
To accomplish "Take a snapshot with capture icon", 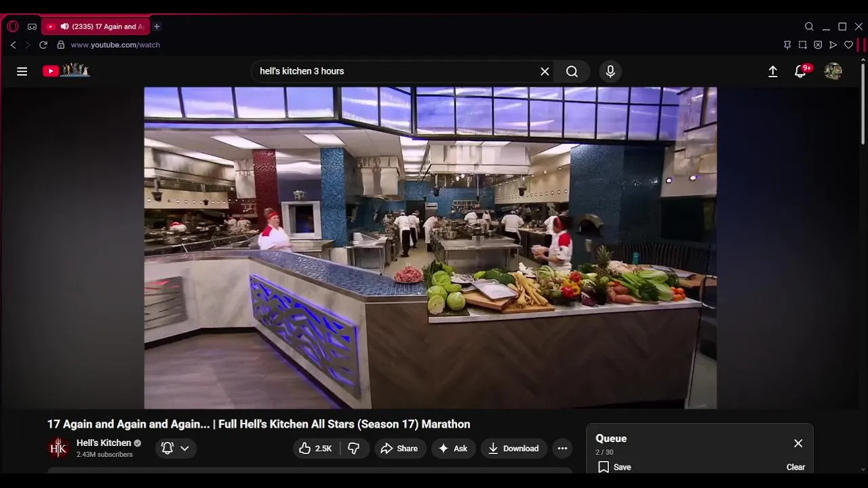I will pyautogui.click(x=802, y=45).
